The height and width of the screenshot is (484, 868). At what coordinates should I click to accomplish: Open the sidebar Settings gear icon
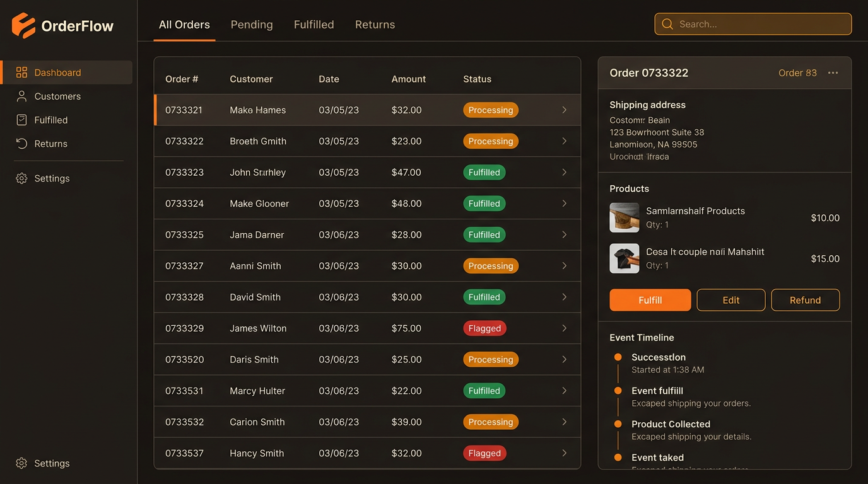[x=21, y=178]
